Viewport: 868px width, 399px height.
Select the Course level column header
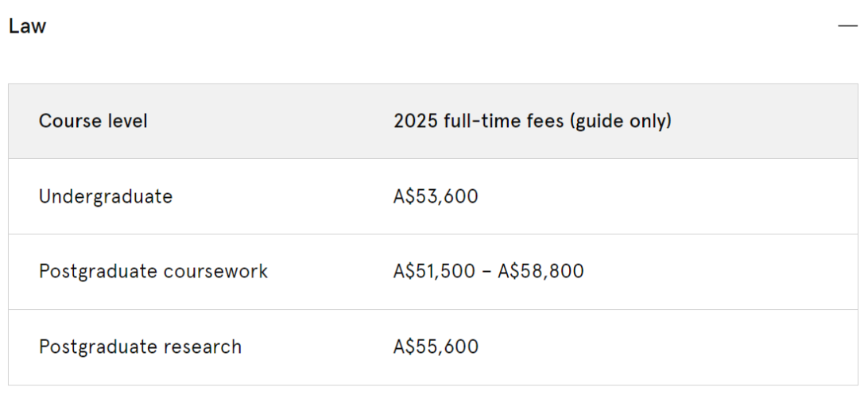pos(93,121)
